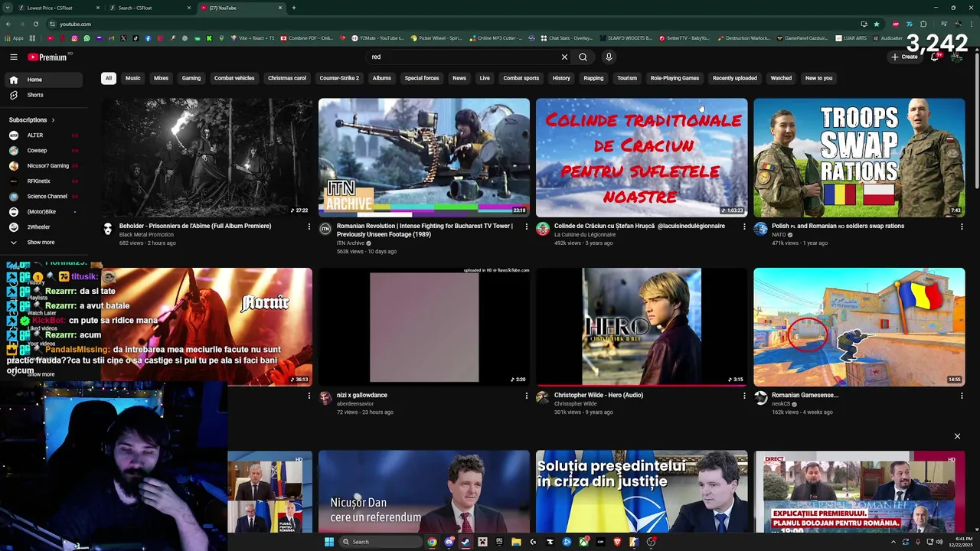This screenshot has width=980, height=551.
Task: Expand the Subscriptions section
Action: click(31, 120)
